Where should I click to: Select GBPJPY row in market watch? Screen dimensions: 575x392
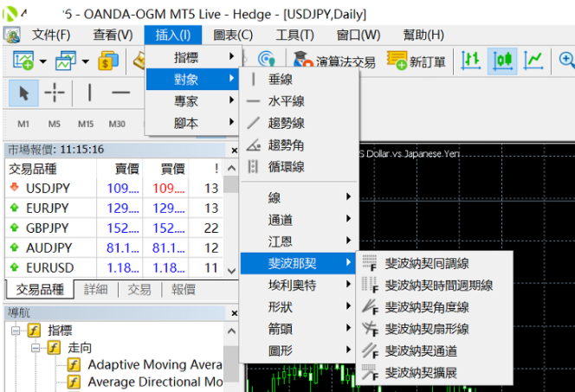coord(114,228)
